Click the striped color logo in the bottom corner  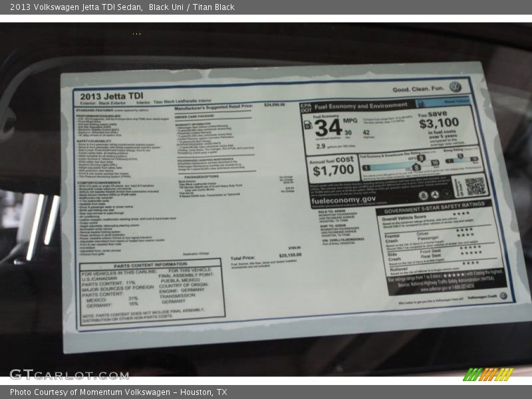pyautogui.click(x=489, y=374)
